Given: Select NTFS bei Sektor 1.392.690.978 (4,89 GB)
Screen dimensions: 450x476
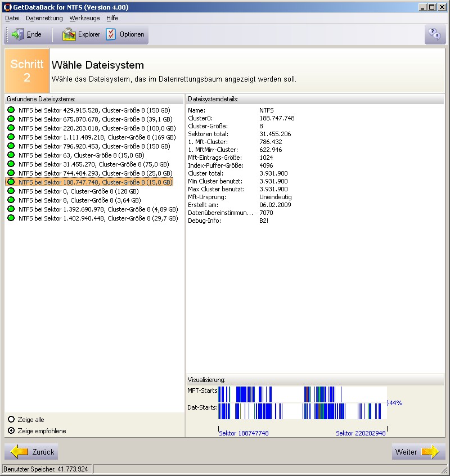Looking at the screenshot, I should coord(98,209).
